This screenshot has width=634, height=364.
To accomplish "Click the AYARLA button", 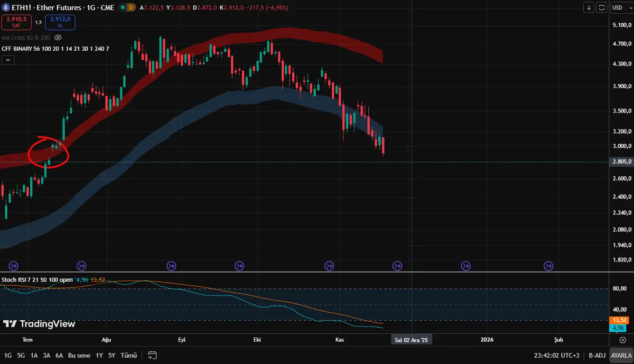I will click(x=621, y=355).
